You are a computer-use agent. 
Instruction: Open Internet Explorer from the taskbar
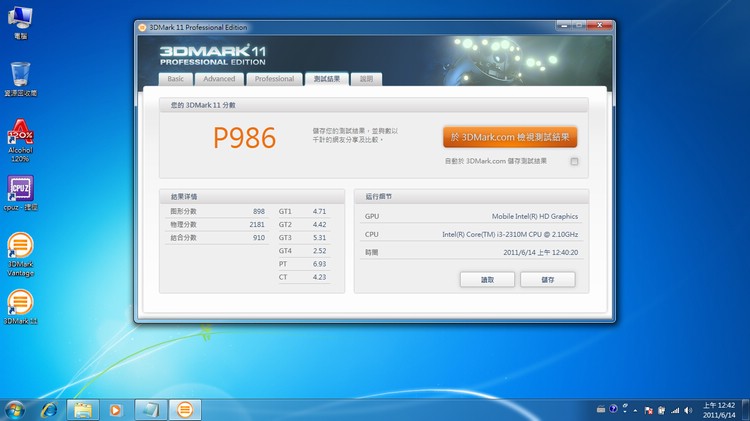tap(49, 410)
